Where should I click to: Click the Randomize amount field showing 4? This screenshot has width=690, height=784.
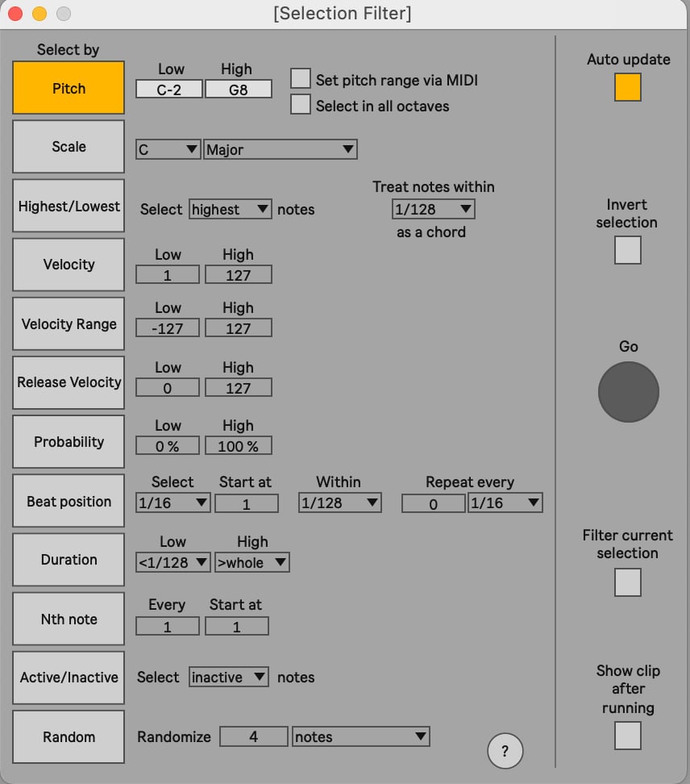click(x=254, y=736)
